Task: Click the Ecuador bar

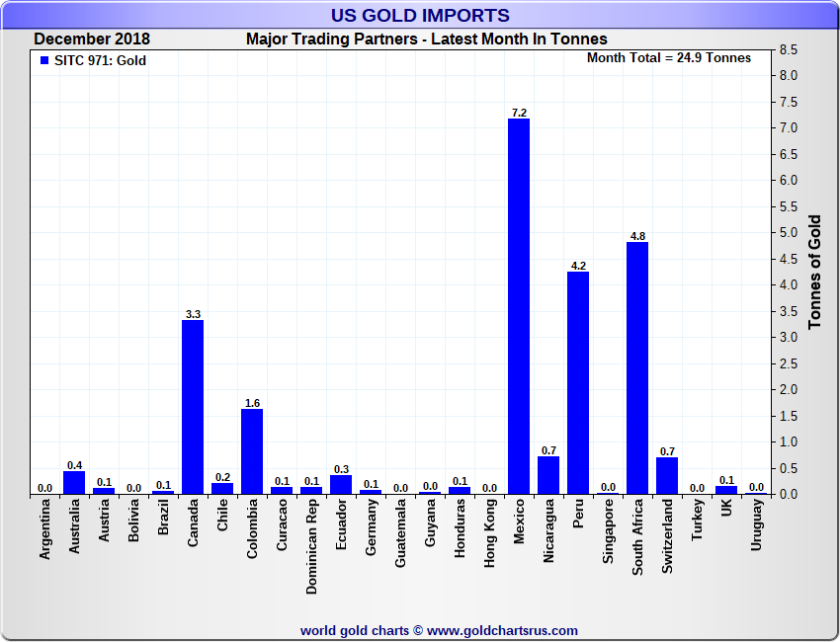Action: (341, 485)
